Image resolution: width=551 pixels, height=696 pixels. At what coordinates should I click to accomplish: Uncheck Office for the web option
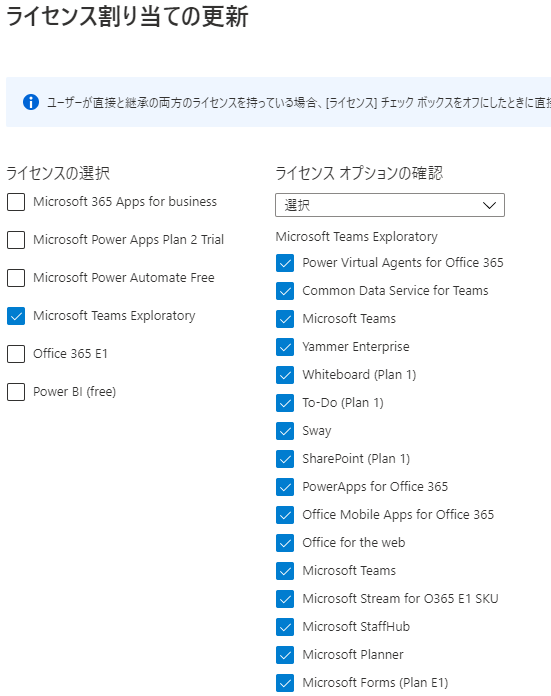coord(285,542)
